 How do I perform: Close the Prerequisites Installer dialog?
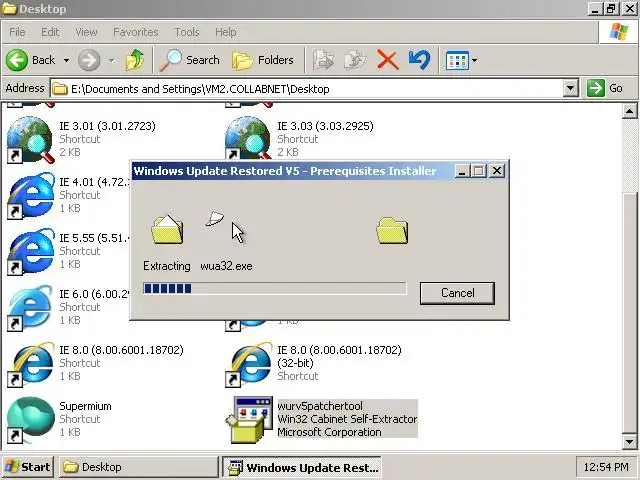pyautogui.click(x=497, y=171)
